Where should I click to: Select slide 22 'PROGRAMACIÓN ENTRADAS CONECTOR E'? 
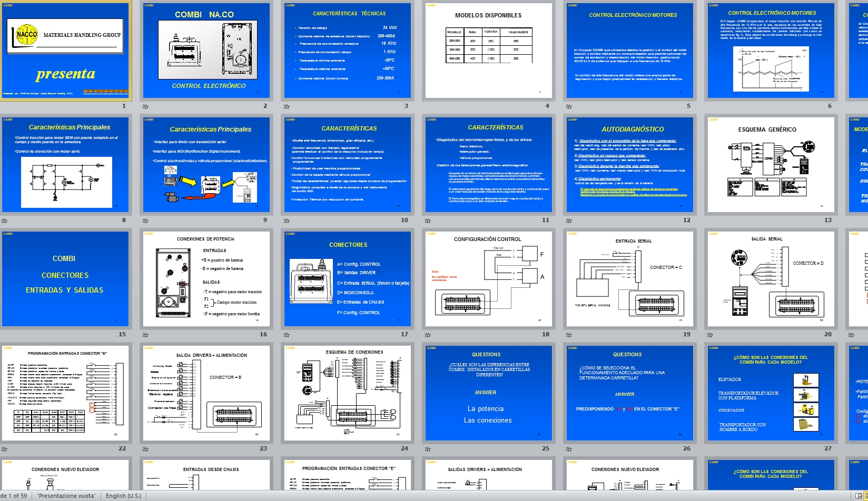[x=65, y=393]
